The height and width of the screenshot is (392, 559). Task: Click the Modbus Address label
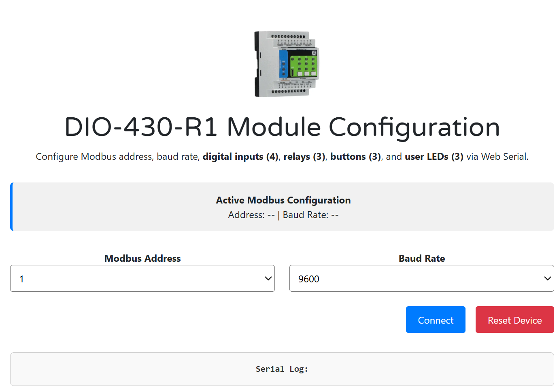(x=142, y=259)
